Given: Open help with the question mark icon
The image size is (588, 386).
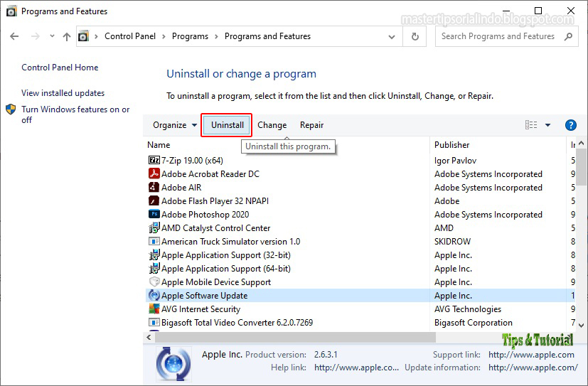Looking at the screenshot, I should coord(571,125).
